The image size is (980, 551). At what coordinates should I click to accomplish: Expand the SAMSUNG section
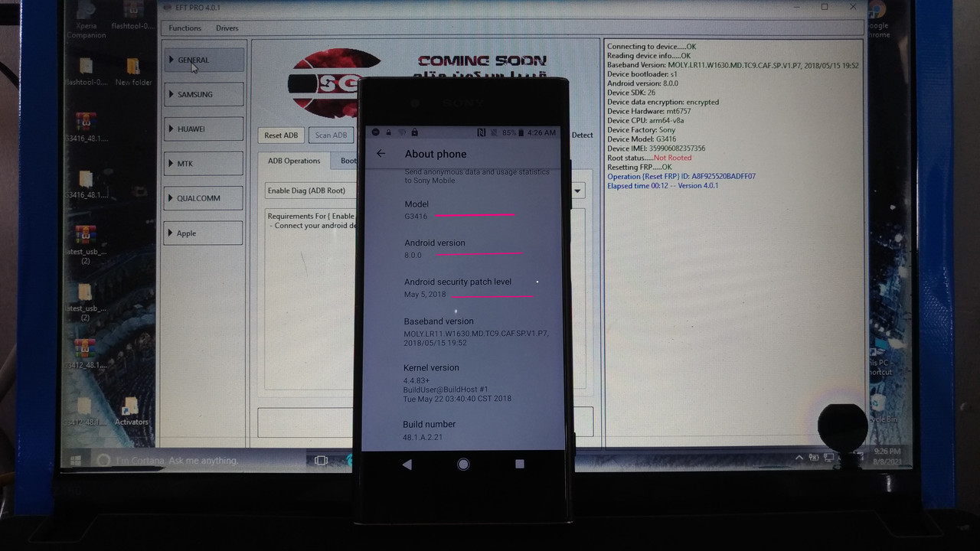point(204,94)
